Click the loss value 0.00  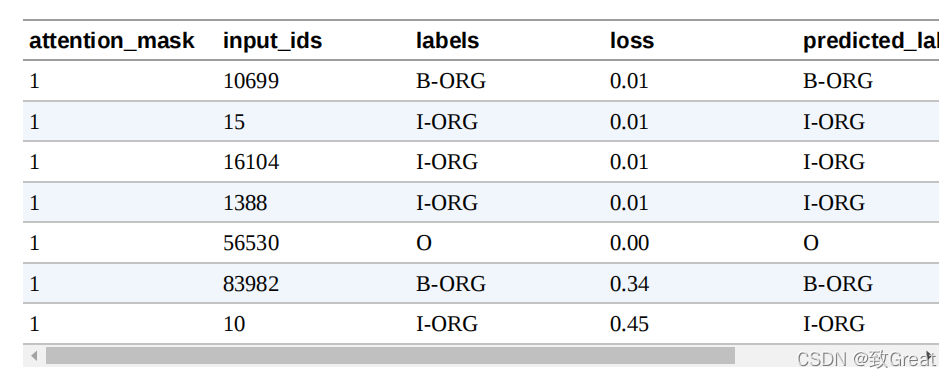pos(630,243)
